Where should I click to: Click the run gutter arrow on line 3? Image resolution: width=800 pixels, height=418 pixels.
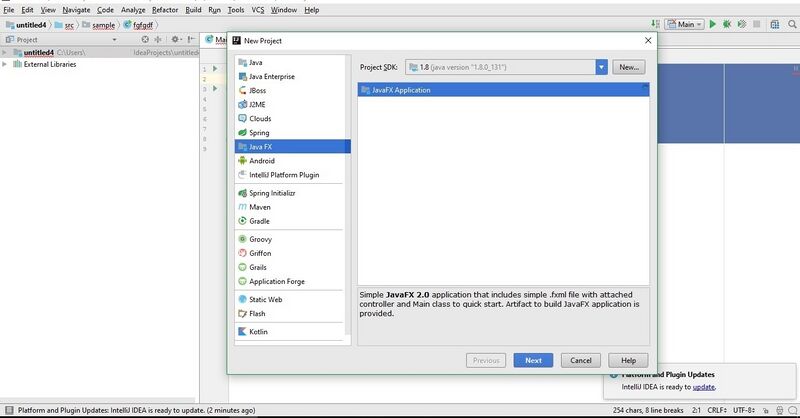click(x=215, y=89)
